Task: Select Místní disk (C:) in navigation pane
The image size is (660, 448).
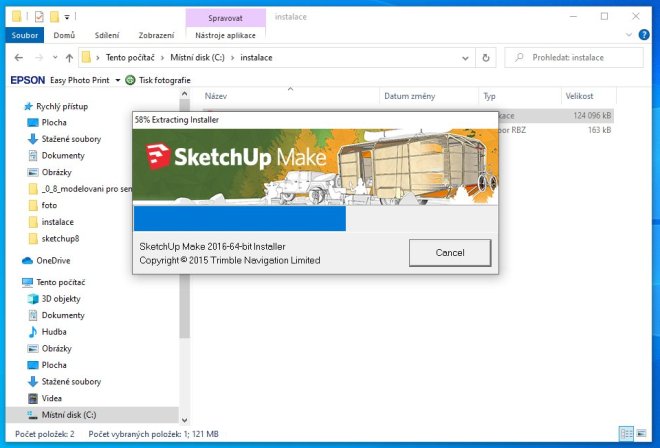Action: pos(69,415)
